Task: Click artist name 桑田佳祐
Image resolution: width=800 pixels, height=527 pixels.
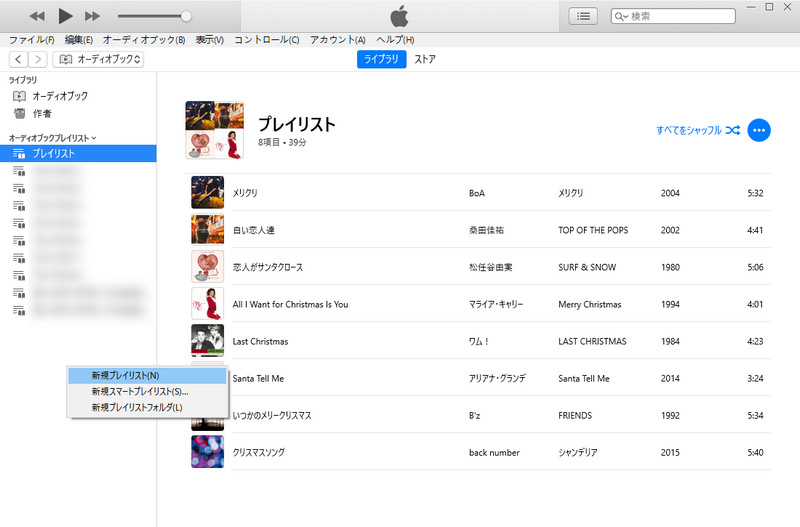Action: click(486, 230)
